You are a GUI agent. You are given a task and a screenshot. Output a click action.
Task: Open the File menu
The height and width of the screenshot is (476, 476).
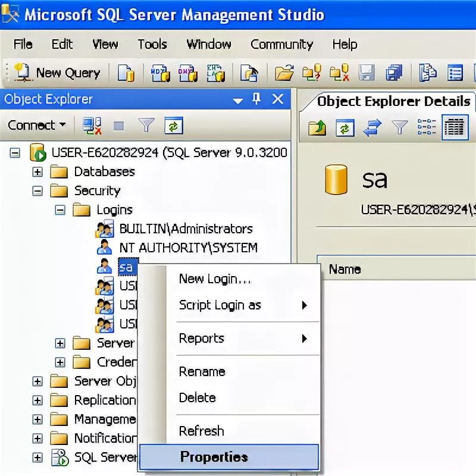tap(23, 44)
